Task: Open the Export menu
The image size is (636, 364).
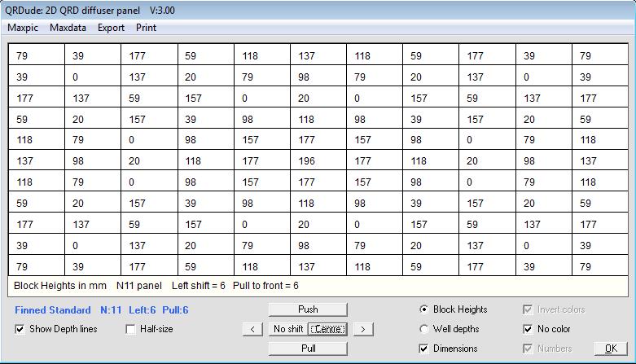Action: click(111, 28)
